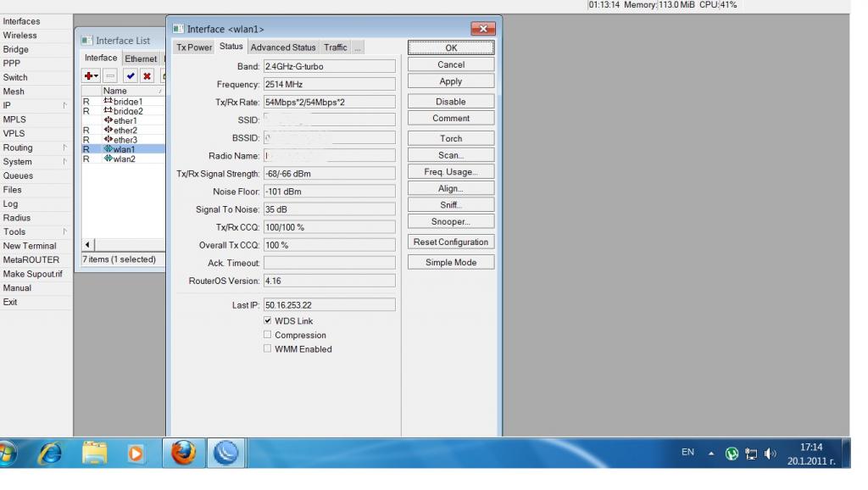The width and height of the screenshot is (868, 490).
Task: Click the Reset Configuration button
Action: (x=450, y=242)
